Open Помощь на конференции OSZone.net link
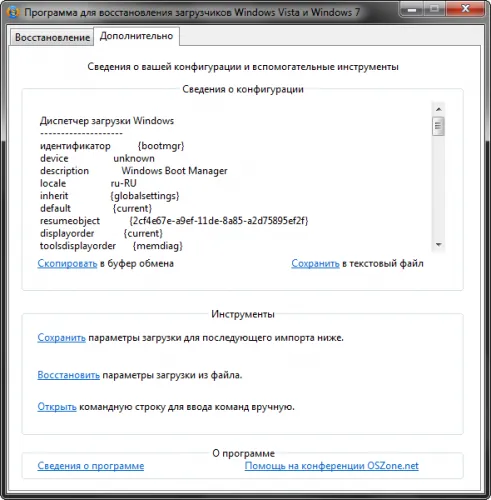This screenshot has height=500, width=491. (332, 466)
